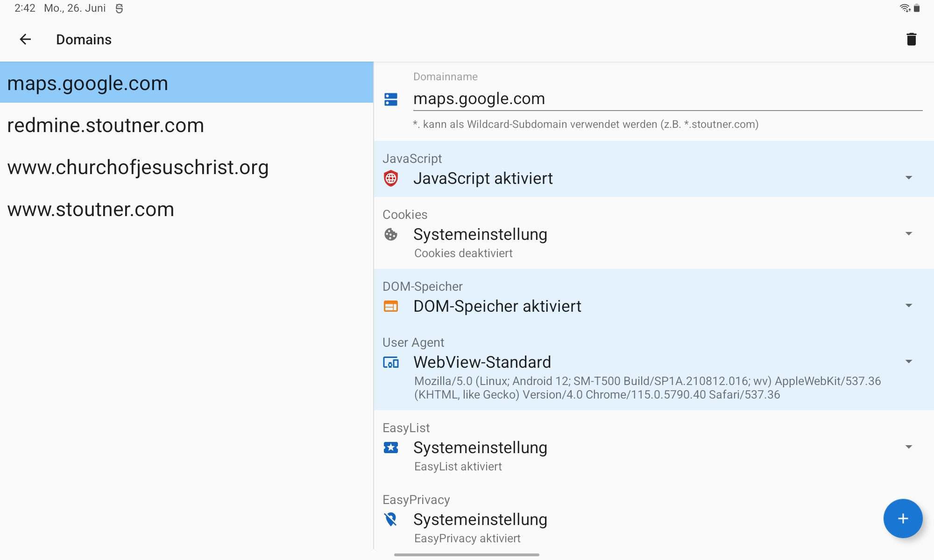Select redmine.stoutner.com in domain list
Viewport: 934px width, 560px height.
(x=106, y=126)
